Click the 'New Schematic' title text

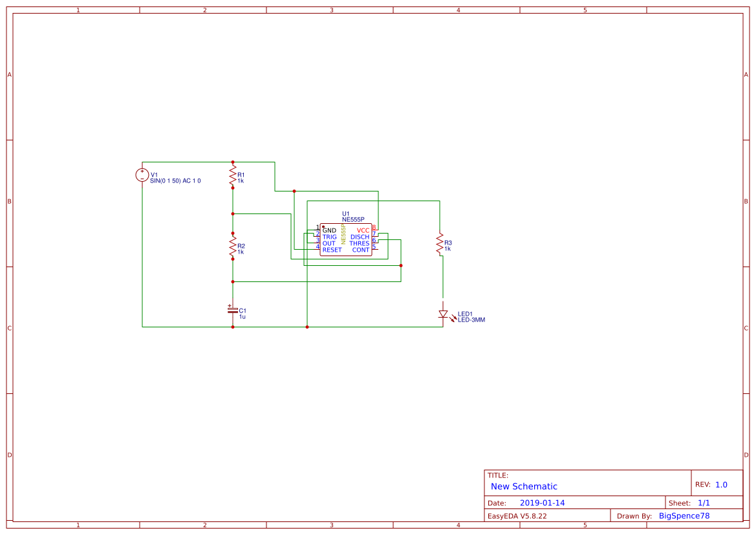click(524, 486)
